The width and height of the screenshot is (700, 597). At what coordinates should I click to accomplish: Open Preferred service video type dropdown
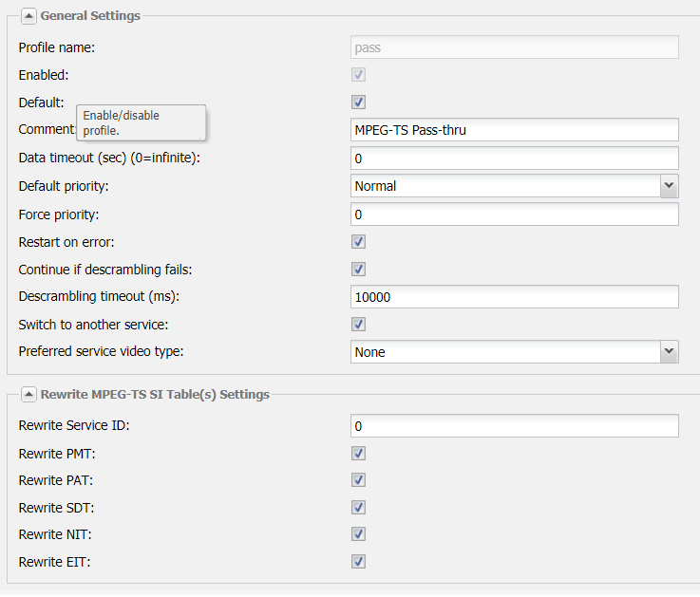pos(669,352)
